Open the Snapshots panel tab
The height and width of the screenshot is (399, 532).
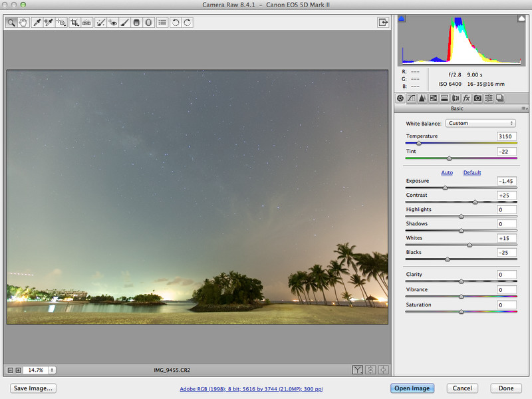click(x=500, y=98)
